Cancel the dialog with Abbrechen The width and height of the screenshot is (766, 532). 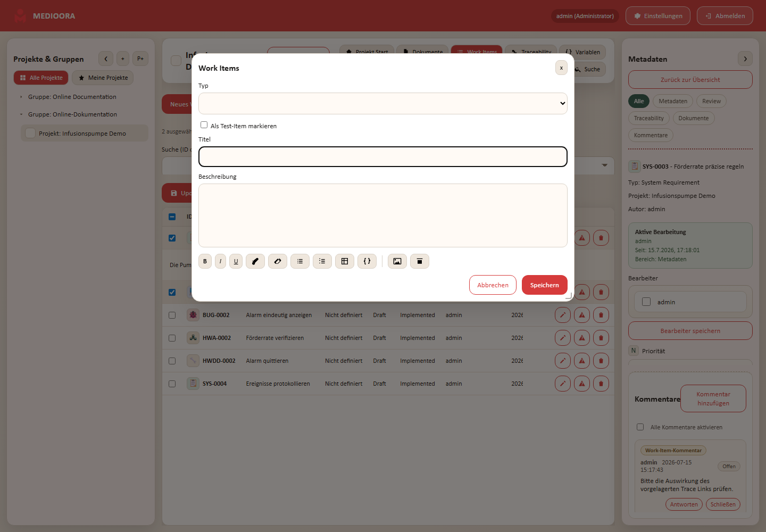pos(493,285)
